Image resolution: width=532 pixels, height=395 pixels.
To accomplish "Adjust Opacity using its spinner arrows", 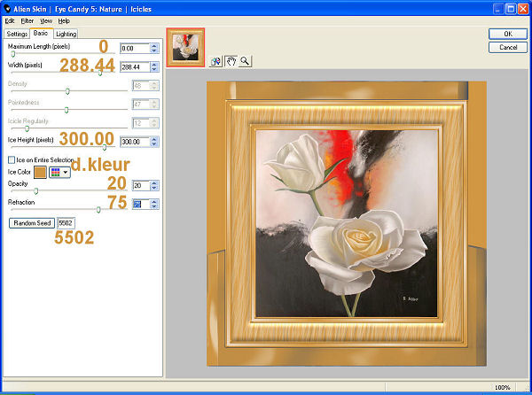I will [x=154, y=185].
